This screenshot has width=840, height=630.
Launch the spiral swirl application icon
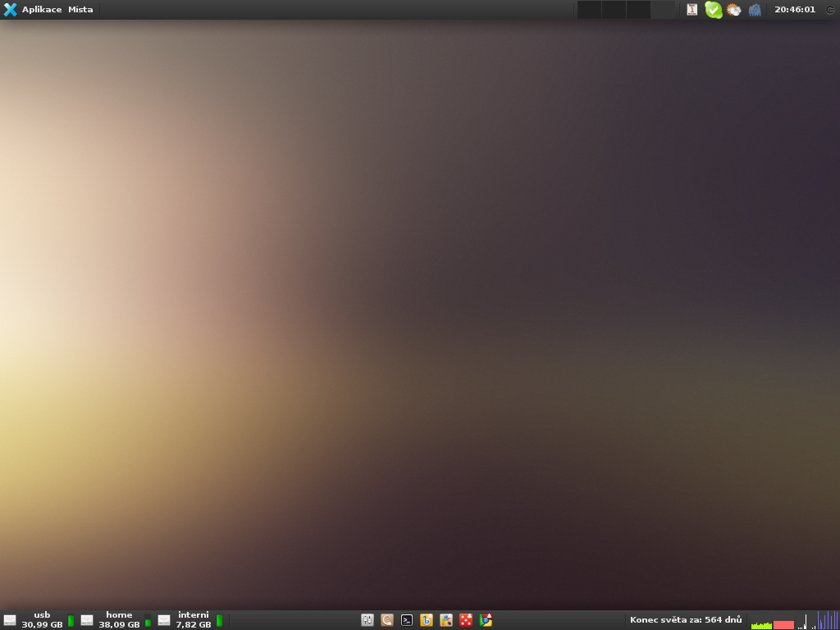(x=387, y=620)
